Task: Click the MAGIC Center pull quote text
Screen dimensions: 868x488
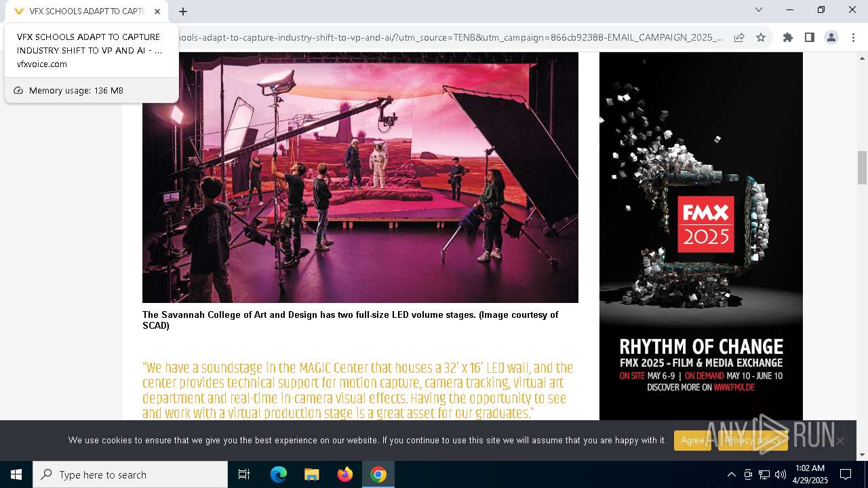Action: point(358,390)
